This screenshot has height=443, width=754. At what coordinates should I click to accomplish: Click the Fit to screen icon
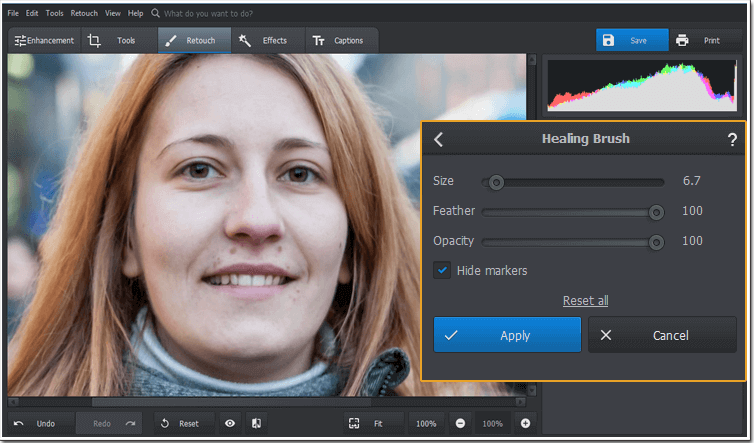tap(354, 423)
